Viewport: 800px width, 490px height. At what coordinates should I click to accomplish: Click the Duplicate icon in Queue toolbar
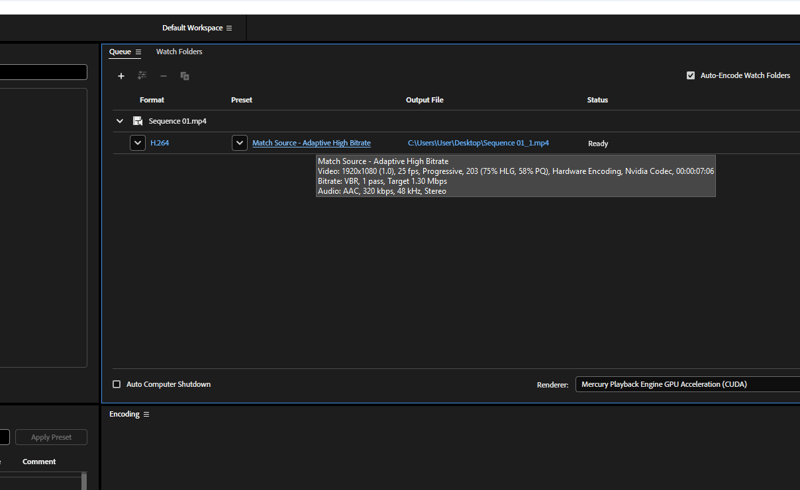click(185, 76)
